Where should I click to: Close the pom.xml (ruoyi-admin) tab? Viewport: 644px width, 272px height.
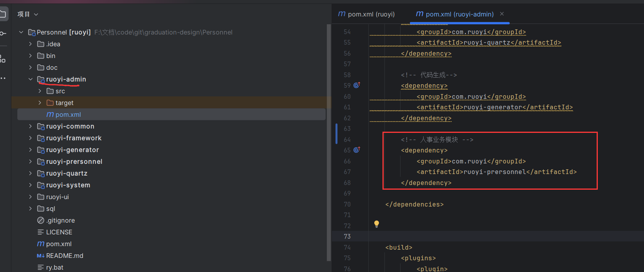pos(502,14)
